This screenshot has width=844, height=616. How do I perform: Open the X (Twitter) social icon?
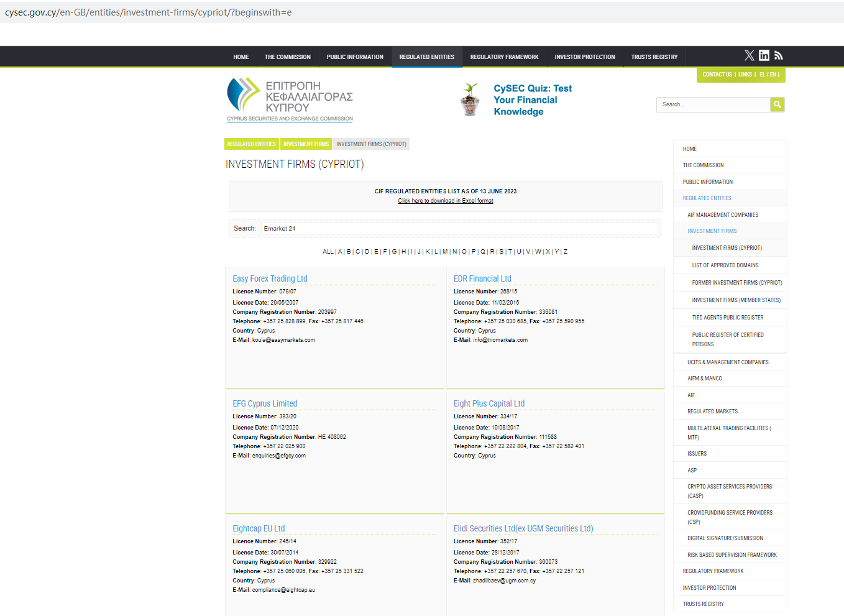(x=749, y=56)
